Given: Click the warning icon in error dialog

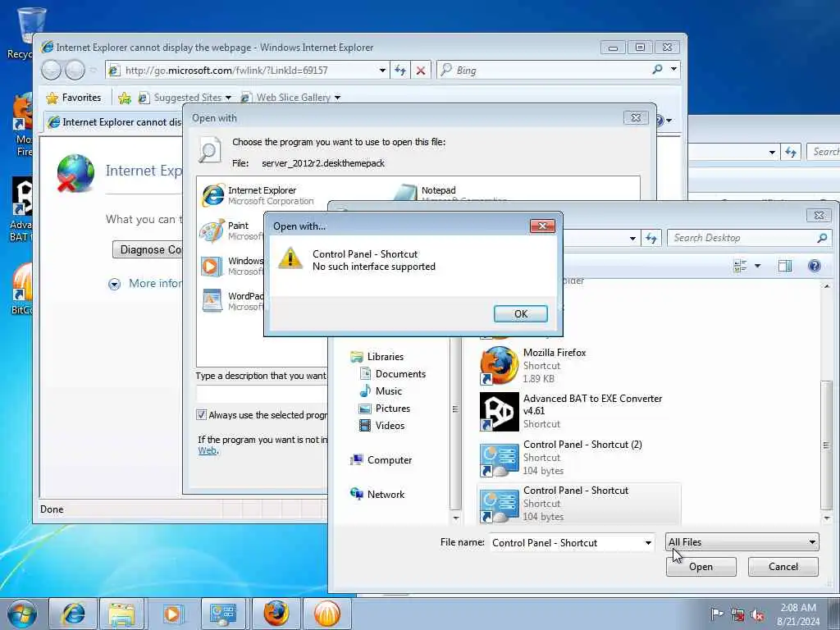Looking at the screenshot, I should pos(290,258).
